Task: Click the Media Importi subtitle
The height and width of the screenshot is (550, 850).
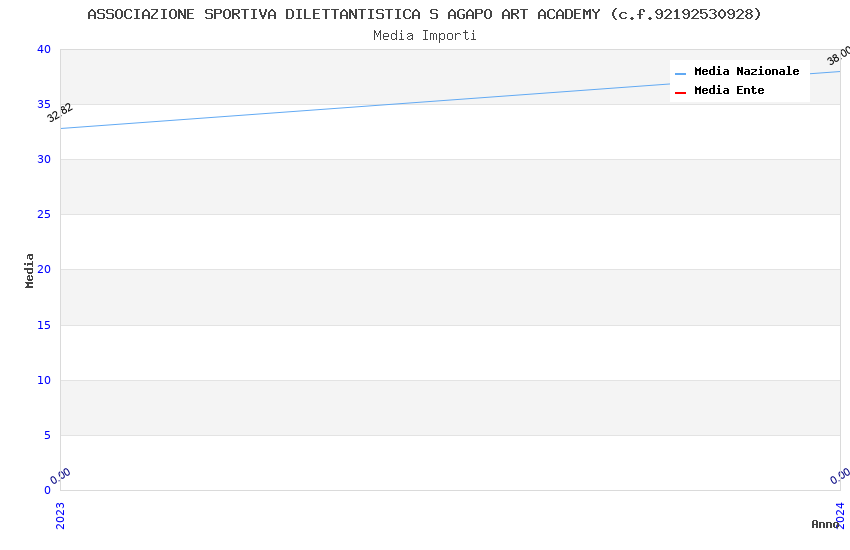Action: [424, 36]
